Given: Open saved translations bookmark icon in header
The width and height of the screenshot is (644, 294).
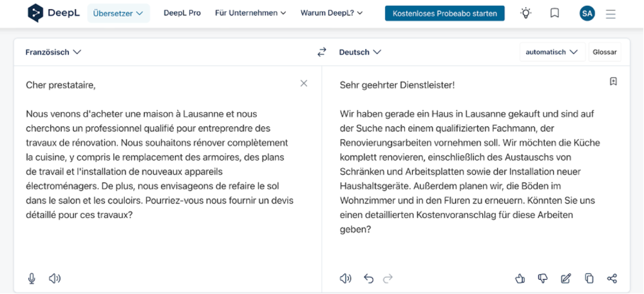Looking at the screenshot, I should point(554,13).
